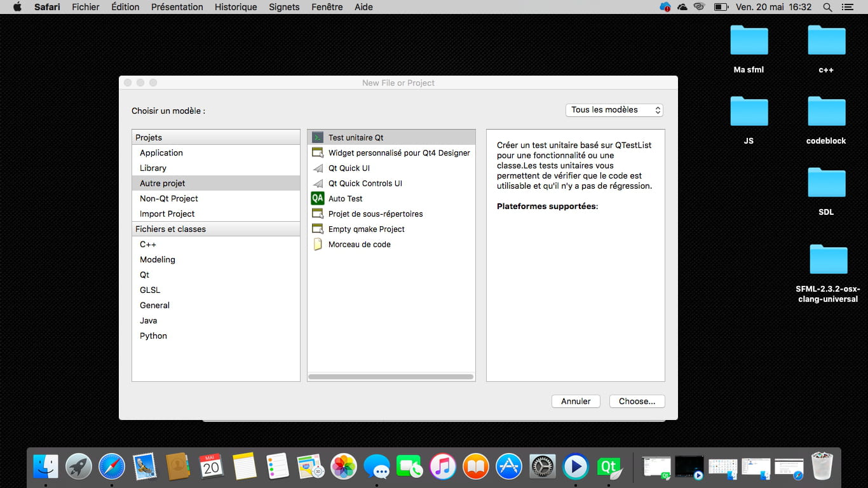The width and height of the screenshot is (868, 488).
Task: Open the Notification Center icon
Action: (847, 7)
